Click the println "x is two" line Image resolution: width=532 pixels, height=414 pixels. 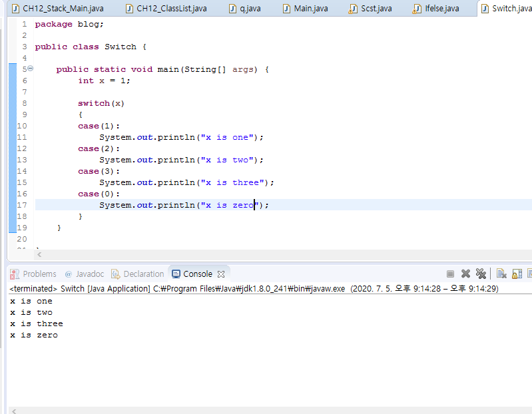tap(181, 160)
